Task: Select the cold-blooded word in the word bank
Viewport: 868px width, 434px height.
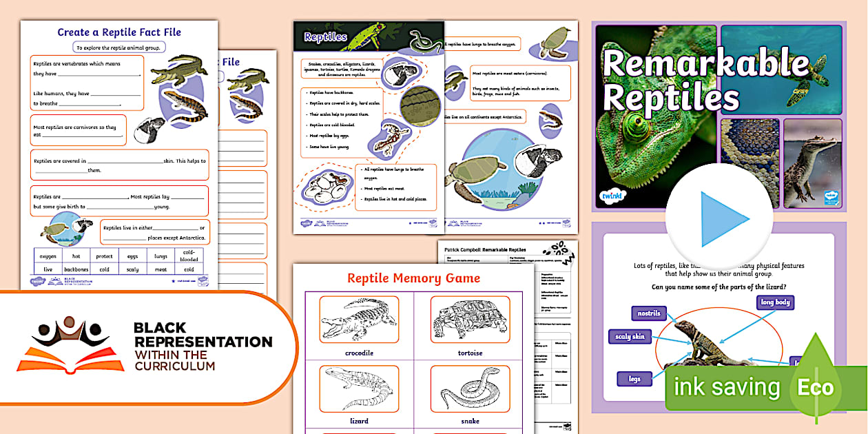Action: coord(187,256)
